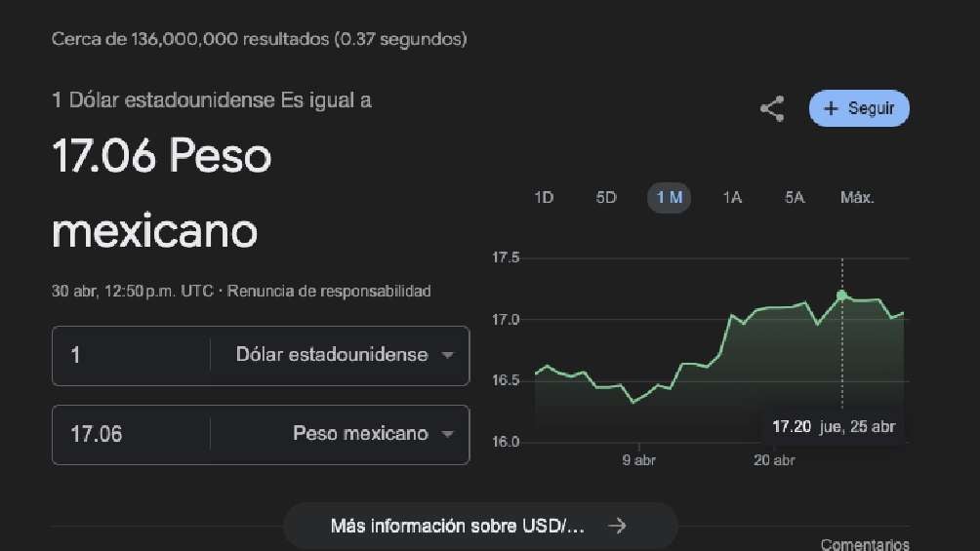980x551 pixels.
Task: Click the peso amount field showing 17.06
Action: pos(132,434)
